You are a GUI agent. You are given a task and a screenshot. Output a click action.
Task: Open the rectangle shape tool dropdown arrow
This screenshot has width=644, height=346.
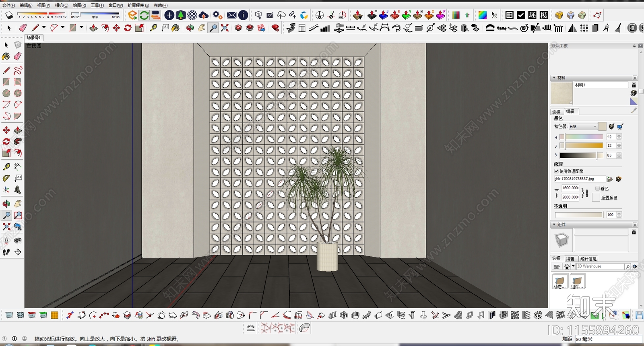point(81,27)
